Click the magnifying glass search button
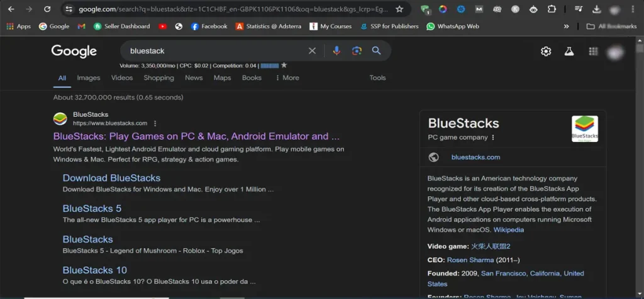Screen dimensions: 644x299 coord(376,51)
